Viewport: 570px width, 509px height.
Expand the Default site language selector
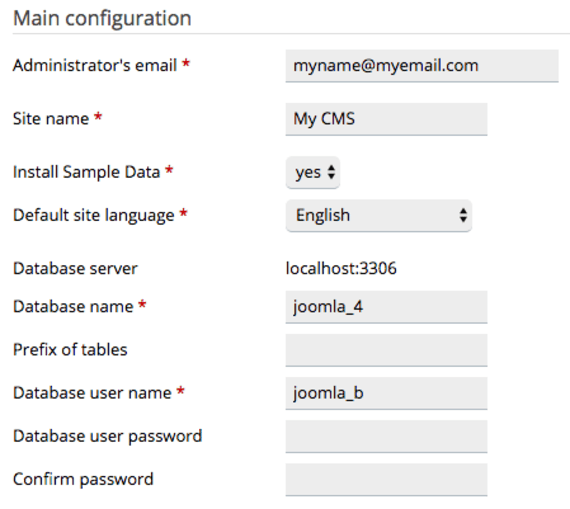379,215
